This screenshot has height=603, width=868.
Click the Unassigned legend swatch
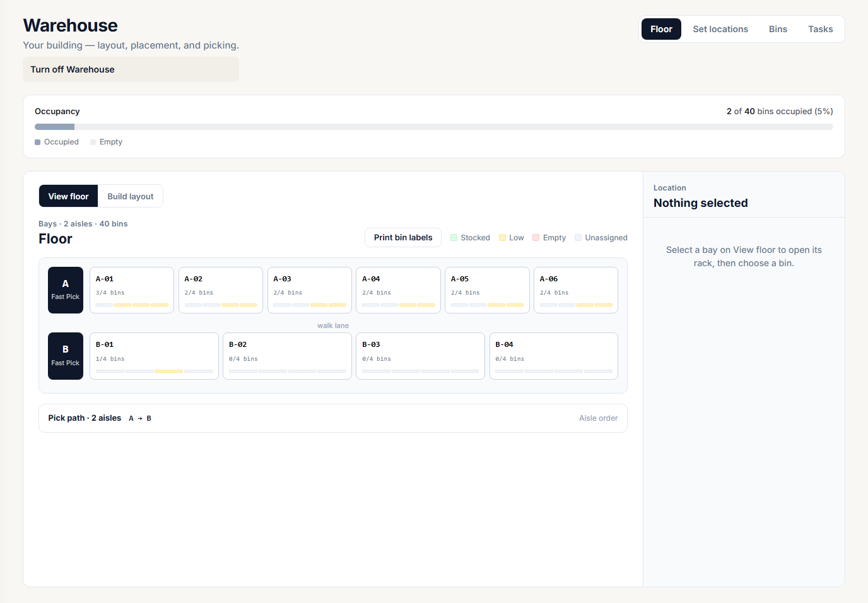tap(578, 238)
